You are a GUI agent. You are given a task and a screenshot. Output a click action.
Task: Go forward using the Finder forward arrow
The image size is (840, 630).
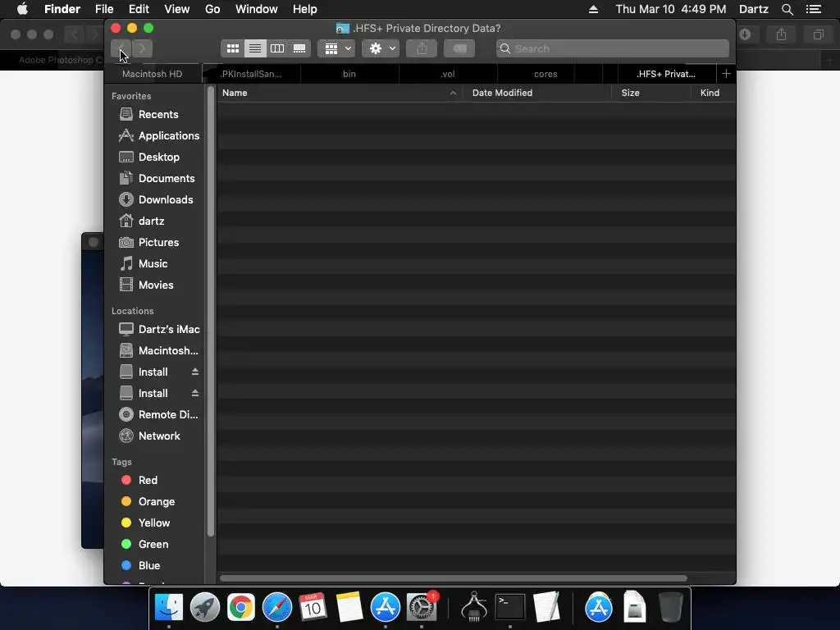coord(142,48)
